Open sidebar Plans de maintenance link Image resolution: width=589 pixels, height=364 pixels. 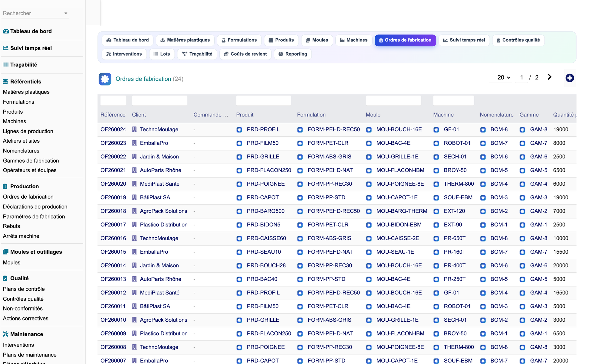pos(30,355)
